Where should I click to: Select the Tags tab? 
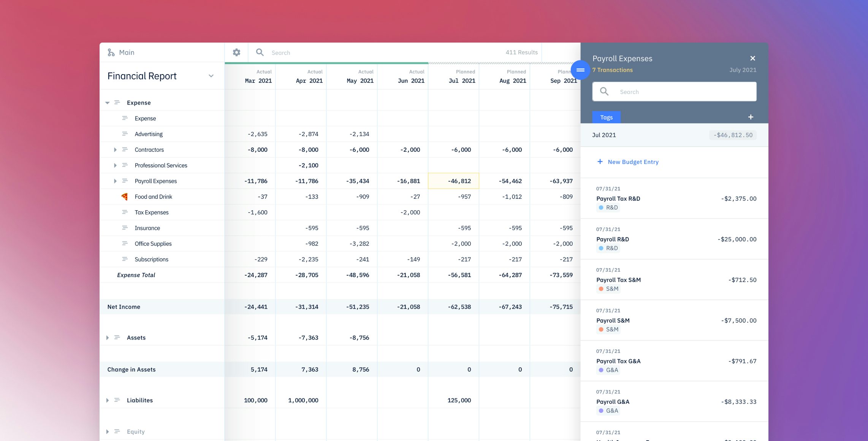606,117
